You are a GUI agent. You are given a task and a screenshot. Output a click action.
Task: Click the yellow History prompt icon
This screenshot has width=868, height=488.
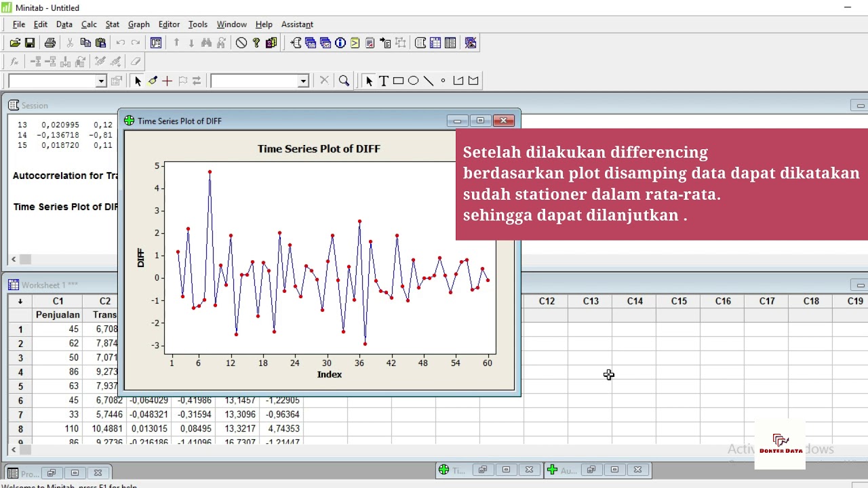click(355, 43)
